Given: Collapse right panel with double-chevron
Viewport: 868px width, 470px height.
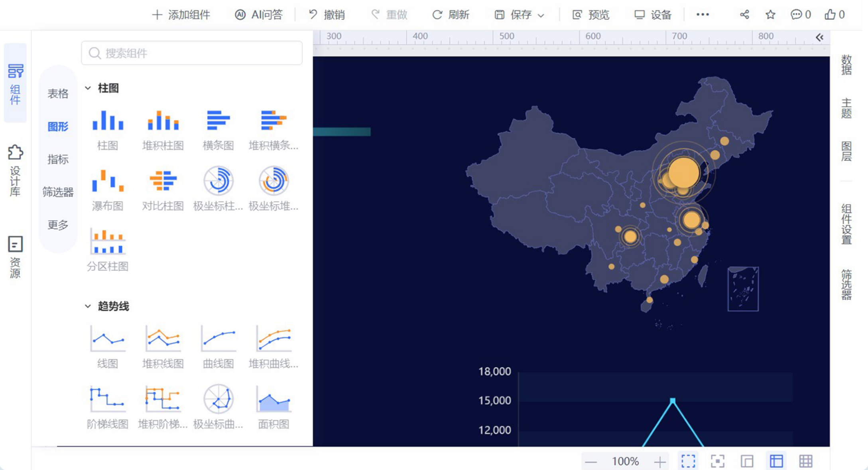Looking at the screenshot, I should coord(819,37).
